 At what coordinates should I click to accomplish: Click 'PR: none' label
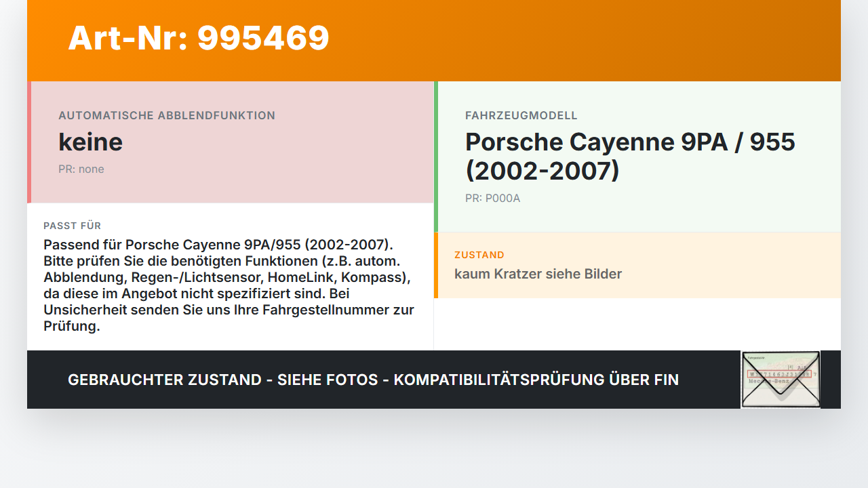click(81, 169)
